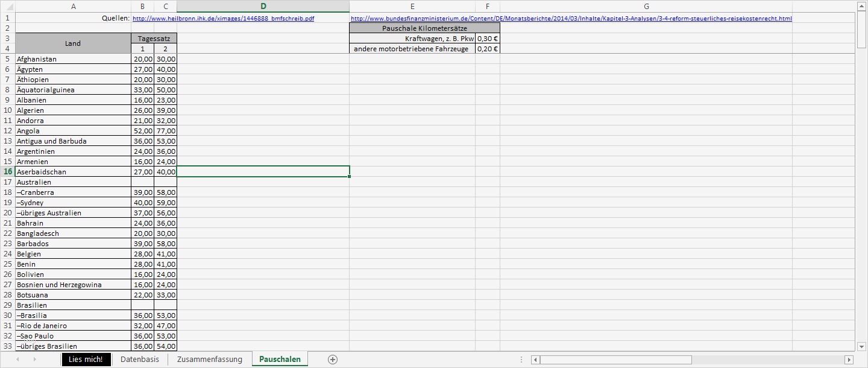Click the select-all corner above row headers
This screenshot has height=368, width=868.
click(x=8, y=7)
